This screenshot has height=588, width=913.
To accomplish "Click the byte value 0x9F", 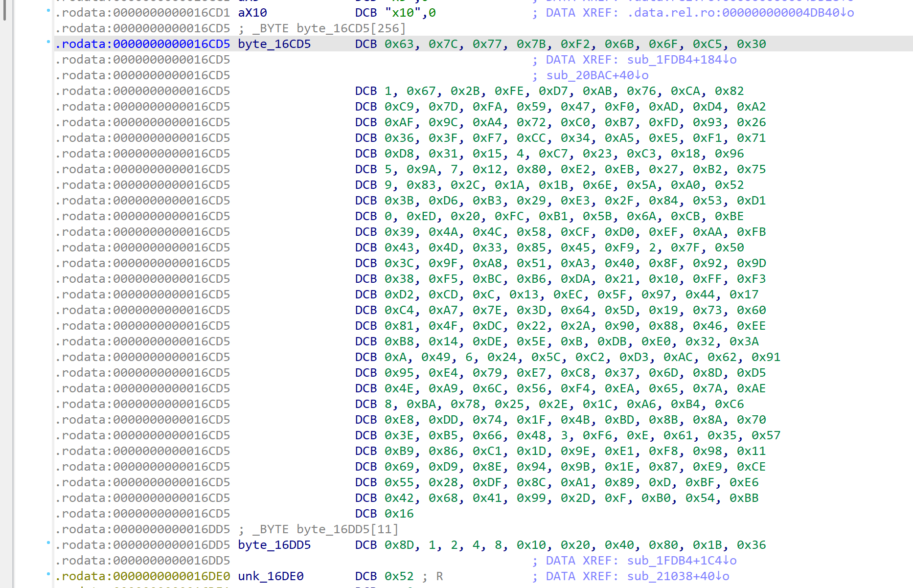I will (x=443, y=263).
